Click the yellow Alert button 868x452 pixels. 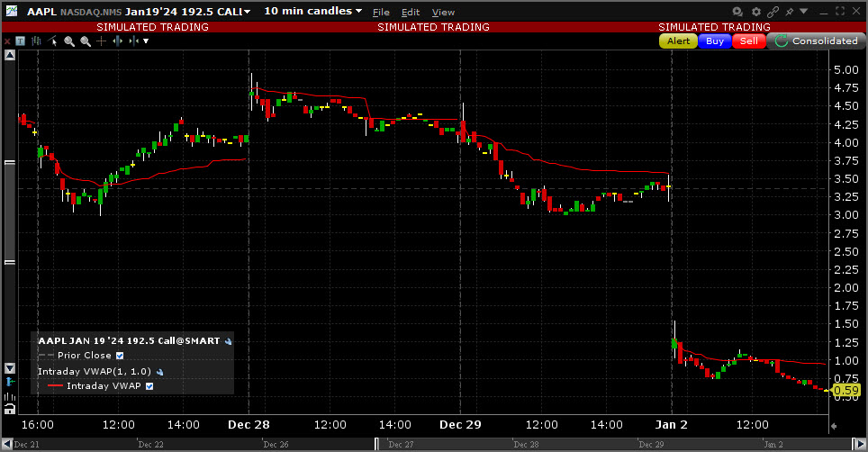pyautogui.click(x=678, y=41)
